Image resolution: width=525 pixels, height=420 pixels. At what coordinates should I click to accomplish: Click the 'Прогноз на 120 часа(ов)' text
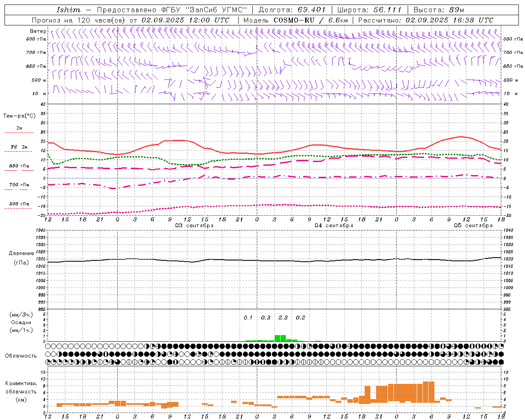click(79, 20)
